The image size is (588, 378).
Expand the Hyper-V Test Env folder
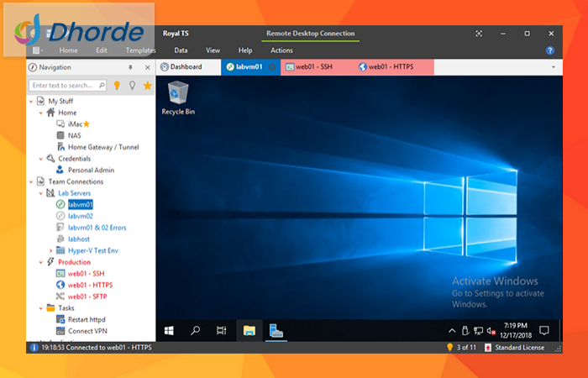[x=50, y=250]
